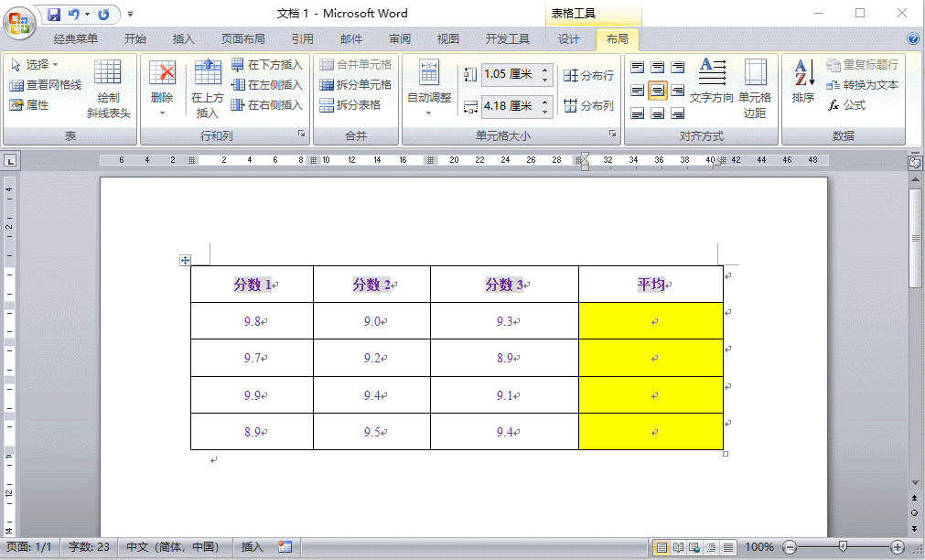Click the table move handle
This screenshot has height=560, width=925.
[185, 260]
